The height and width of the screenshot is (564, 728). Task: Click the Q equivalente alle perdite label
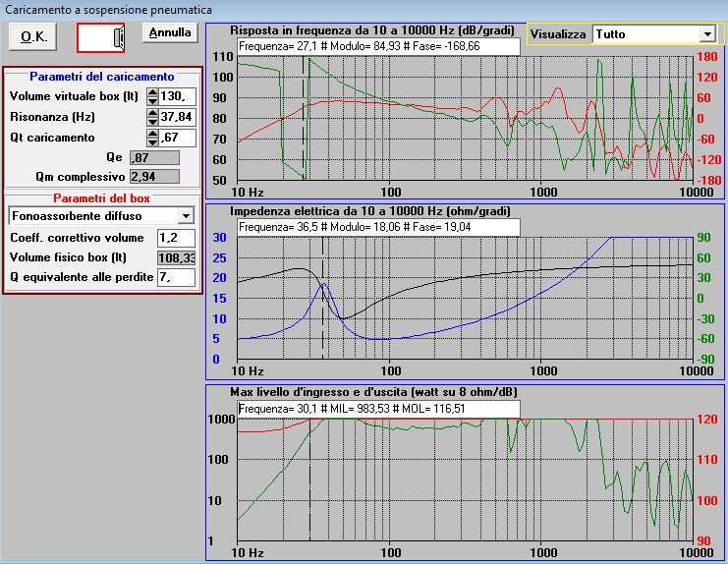click(82, 277)
